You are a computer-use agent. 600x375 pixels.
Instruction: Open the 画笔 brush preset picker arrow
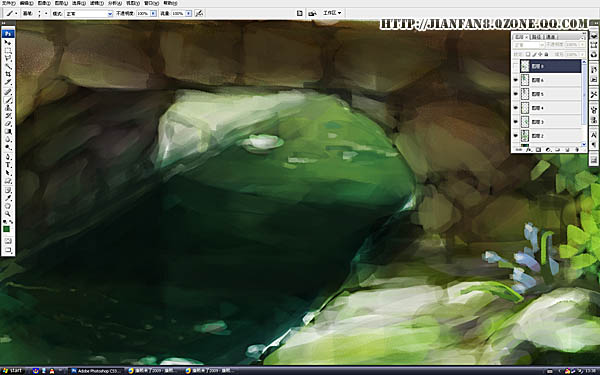point(46,13)
